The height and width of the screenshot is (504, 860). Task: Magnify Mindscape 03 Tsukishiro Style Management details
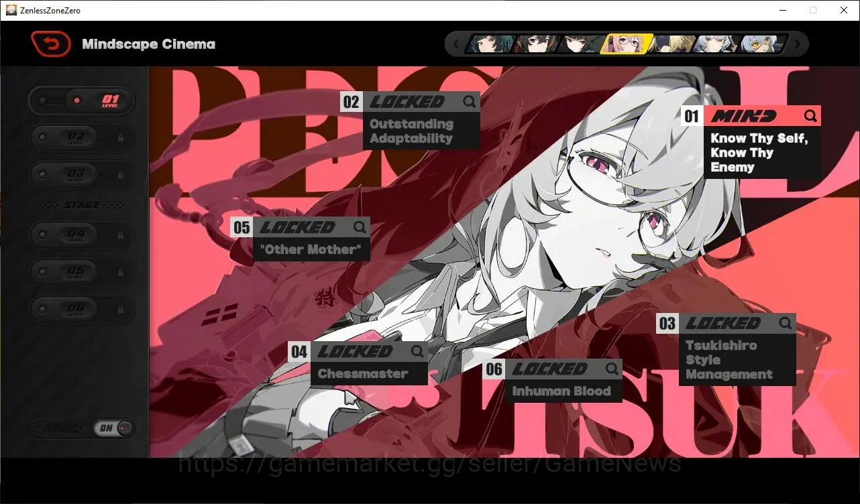pos(786,324)
